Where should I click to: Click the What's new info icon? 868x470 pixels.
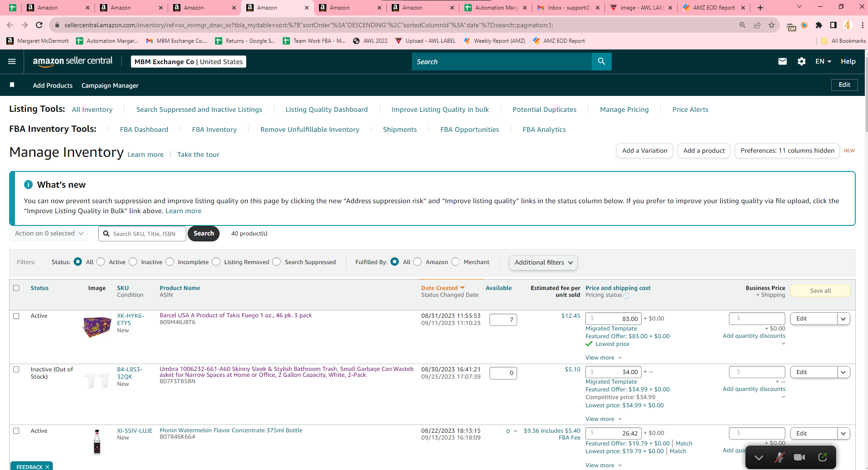click(28, 185)
